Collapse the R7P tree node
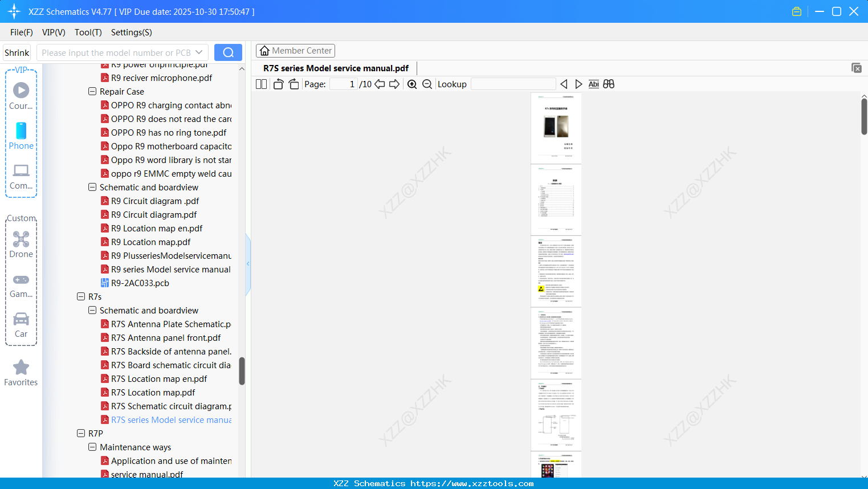 click(x=81, y=433)
